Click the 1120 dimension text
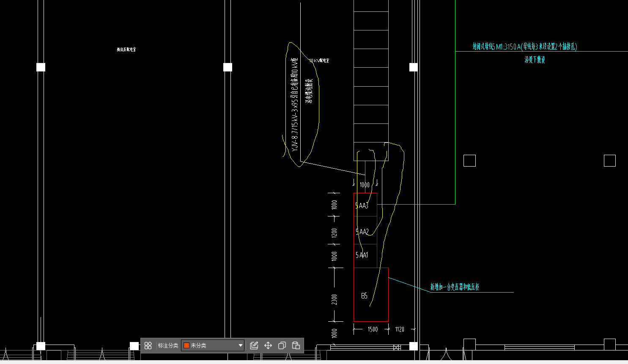Image resolution: width=628 pixels, height=364 pixels. (x=400, y=329)
